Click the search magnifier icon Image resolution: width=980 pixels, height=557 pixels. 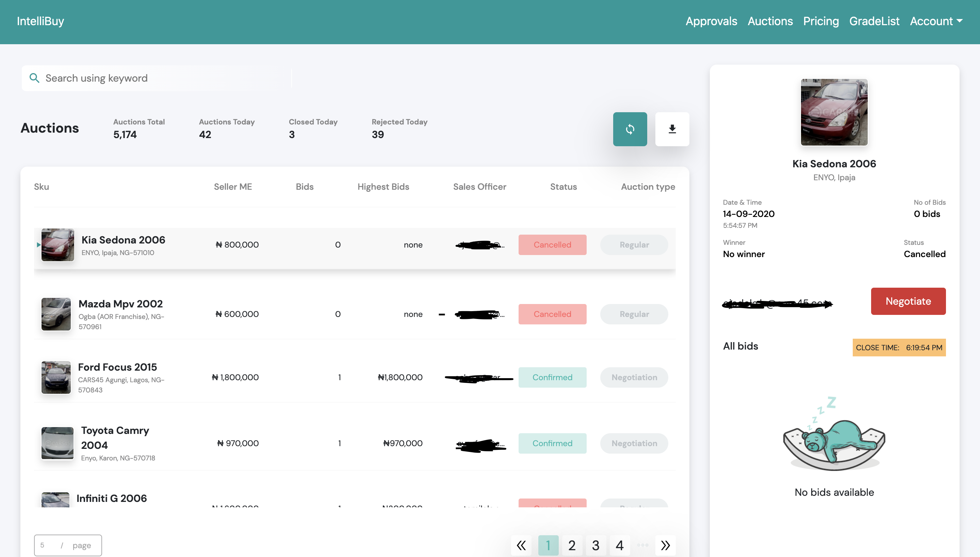pos(34,78)
